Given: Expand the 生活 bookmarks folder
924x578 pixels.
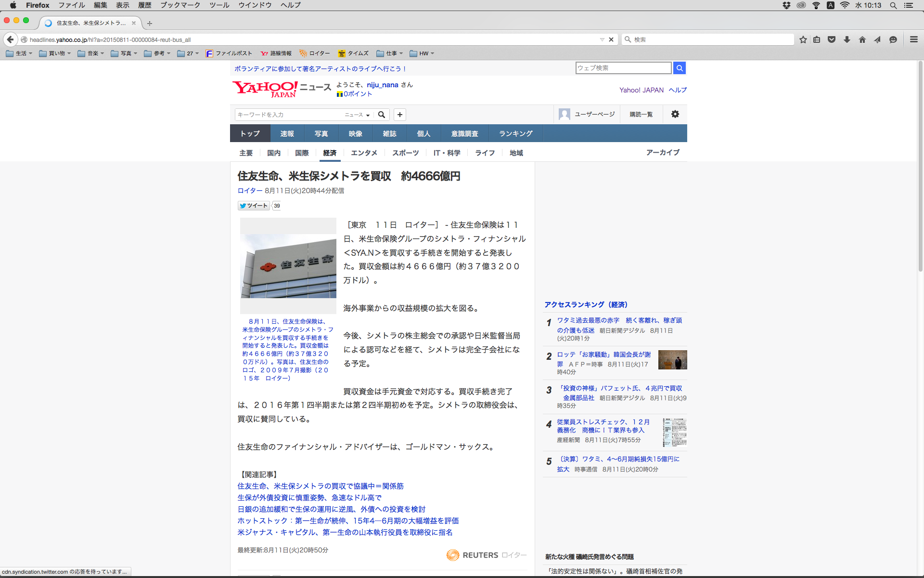Looking at the screenshot, I should (19, 53).
